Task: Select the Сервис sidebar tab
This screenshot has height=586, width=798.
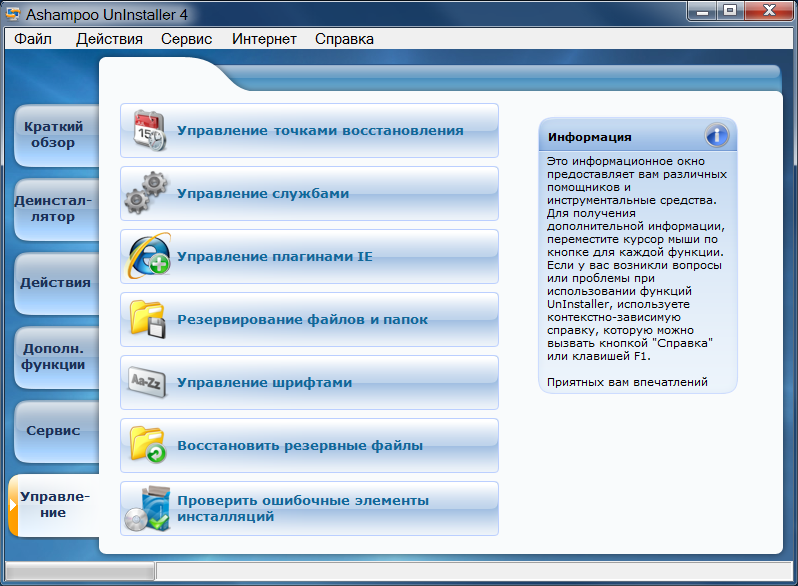Action: click(53, 431)
